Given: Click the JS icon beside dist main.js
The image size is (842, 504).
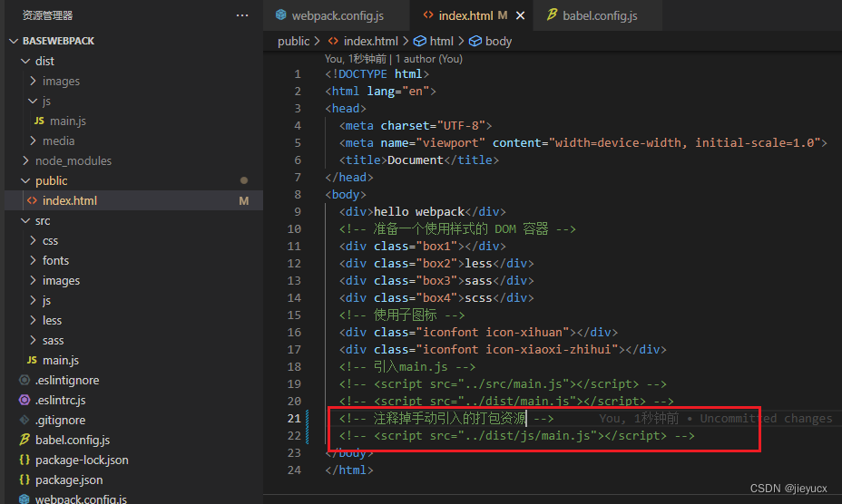Looking at the screenshot, I should tap(39, 121).
